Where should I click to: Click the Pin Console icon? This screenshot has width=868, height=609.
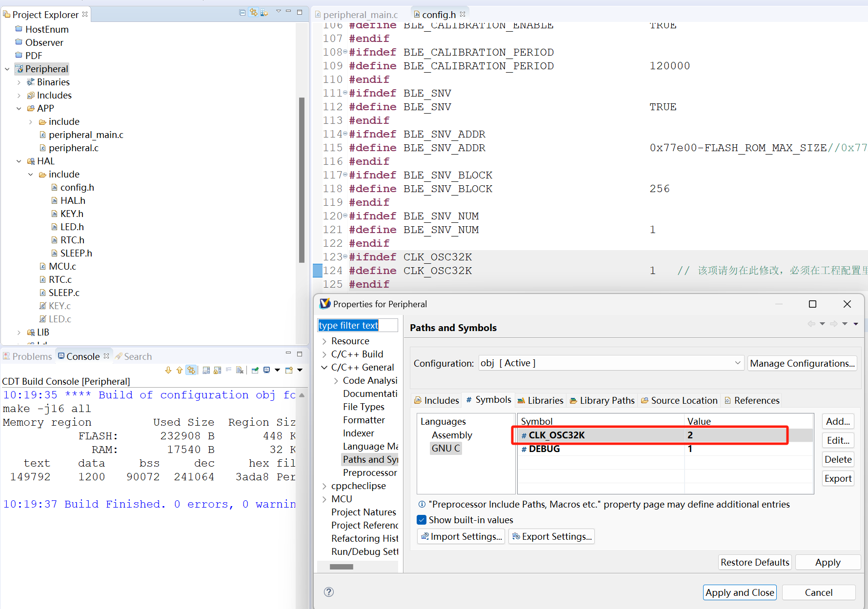(x=255, y=370)
